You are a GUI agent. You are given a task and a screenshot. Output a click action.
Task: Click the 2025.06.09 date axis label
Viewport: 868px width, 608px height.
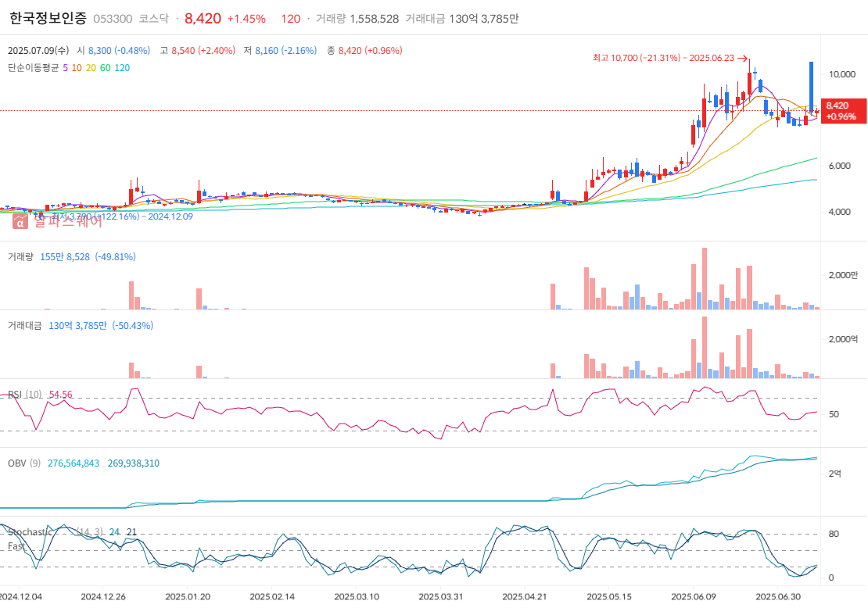[694, 597]
